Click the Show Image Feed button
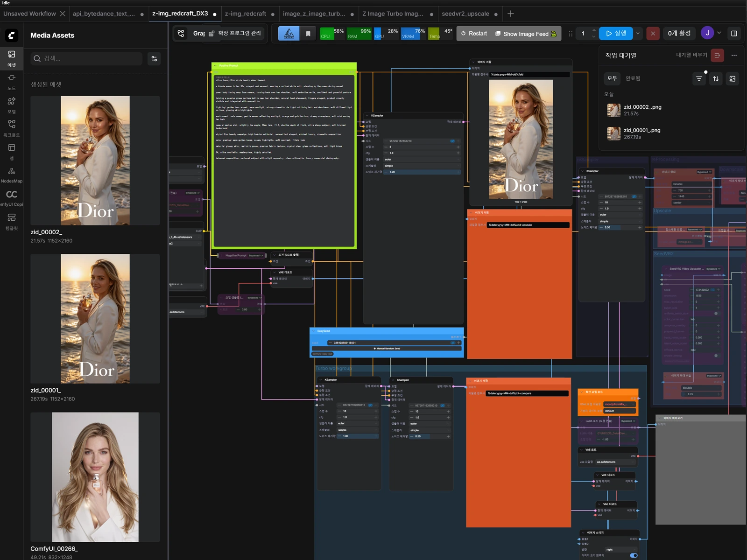 click(x=526, y=34)
